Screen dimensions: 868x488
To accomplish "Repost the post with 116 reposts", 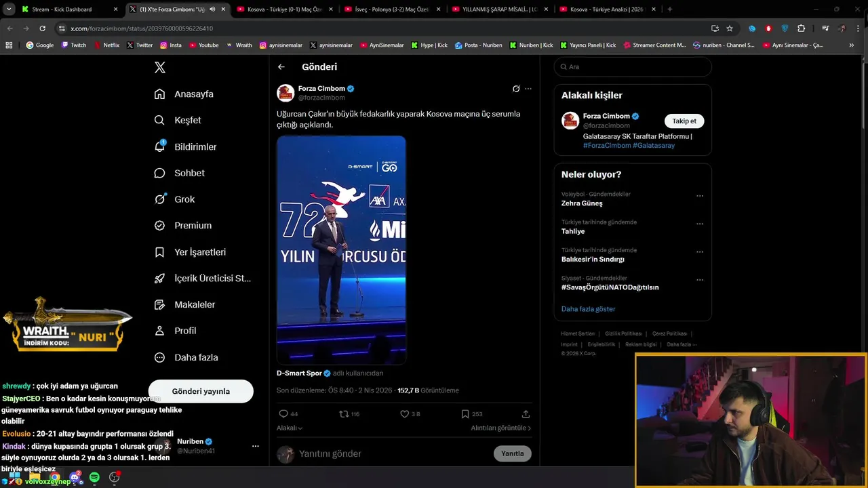I will 344,413.
